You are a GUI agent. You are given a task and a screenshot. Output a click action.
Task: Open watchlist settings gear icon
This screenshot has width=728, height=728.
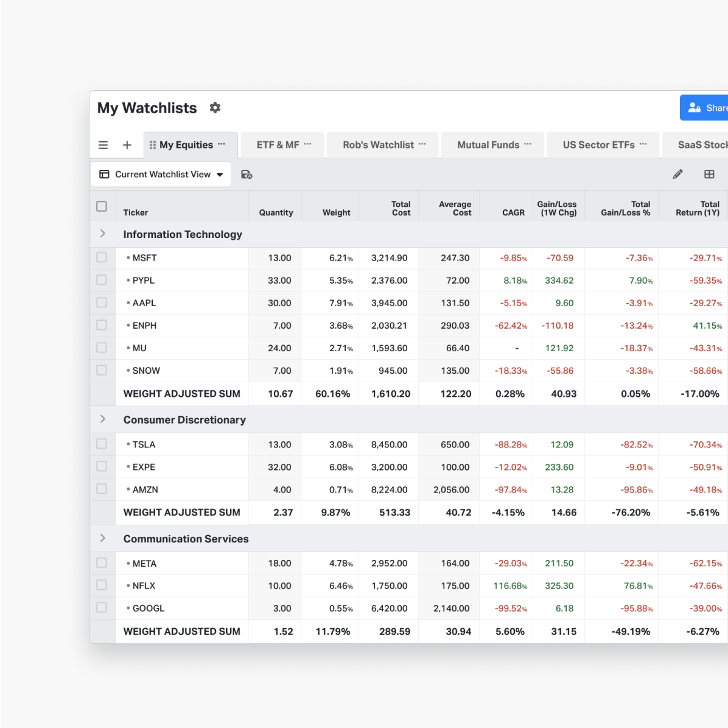(214, 108)
